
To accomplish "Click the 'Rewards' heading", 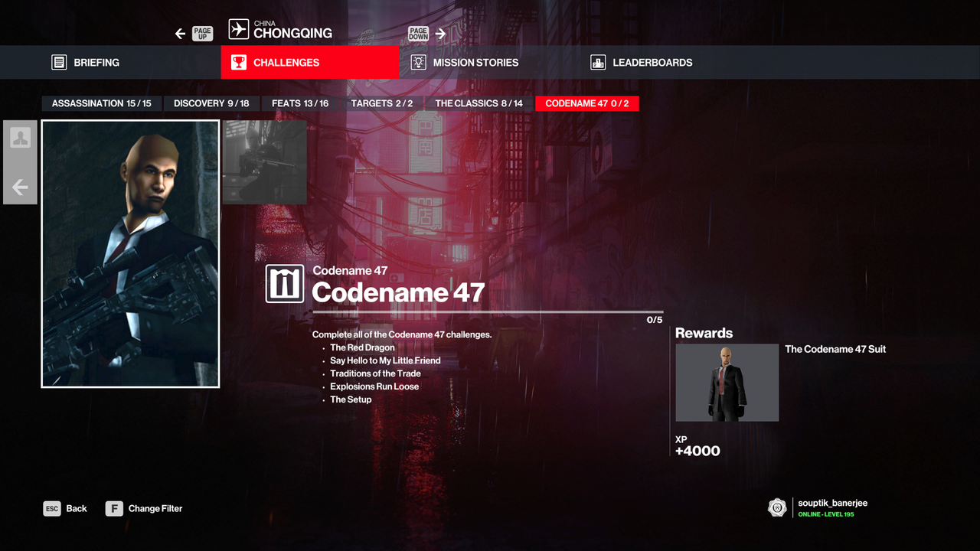I will [x=704, y=333].
